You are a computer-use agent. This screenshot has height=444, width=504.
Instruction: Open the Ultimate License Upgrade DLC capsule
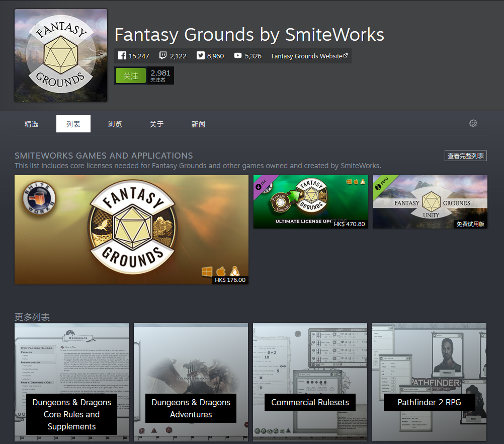pyautogui.click(x=310, y=202)
